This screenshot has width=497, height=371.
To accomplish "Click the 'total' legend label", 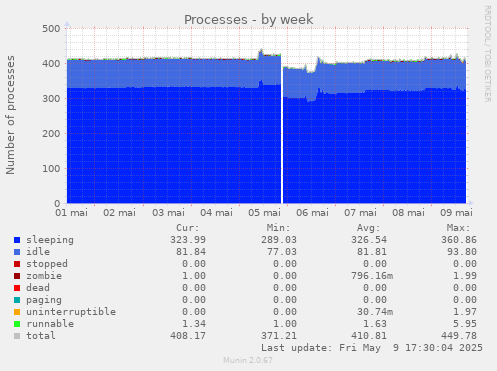I will [x=41, y=336].
